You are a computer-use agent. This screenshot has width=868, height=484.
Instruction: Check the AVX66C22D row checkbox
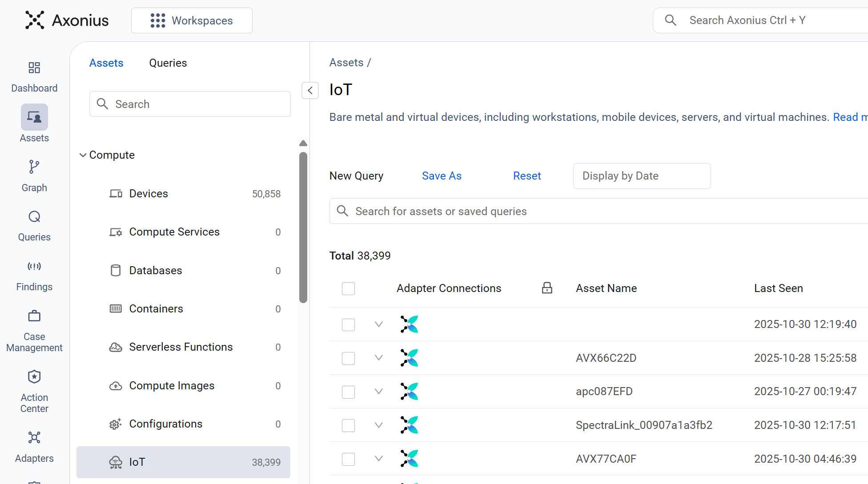348,358
